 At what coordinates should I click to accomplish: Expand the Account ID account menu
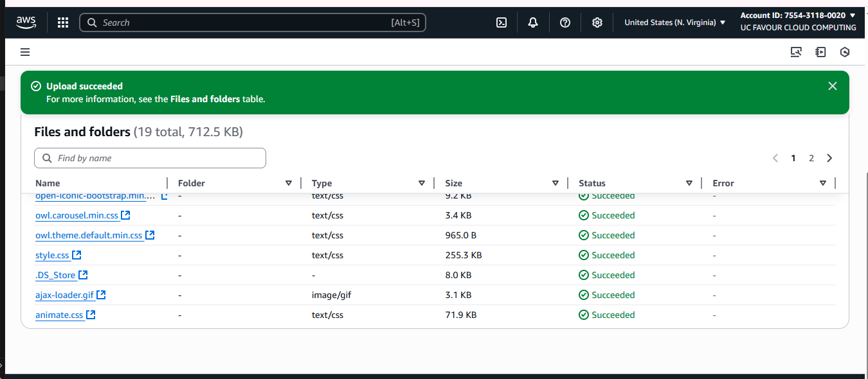point(798,15)
